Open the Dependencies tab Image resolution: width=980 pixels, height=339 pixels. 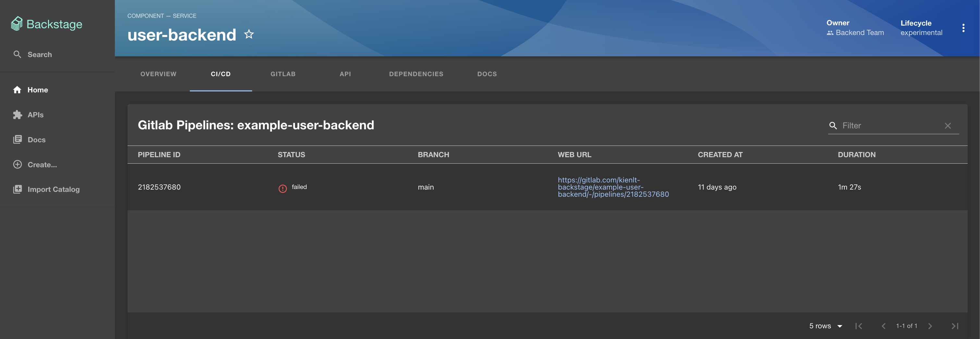click(x=416, y=74)
